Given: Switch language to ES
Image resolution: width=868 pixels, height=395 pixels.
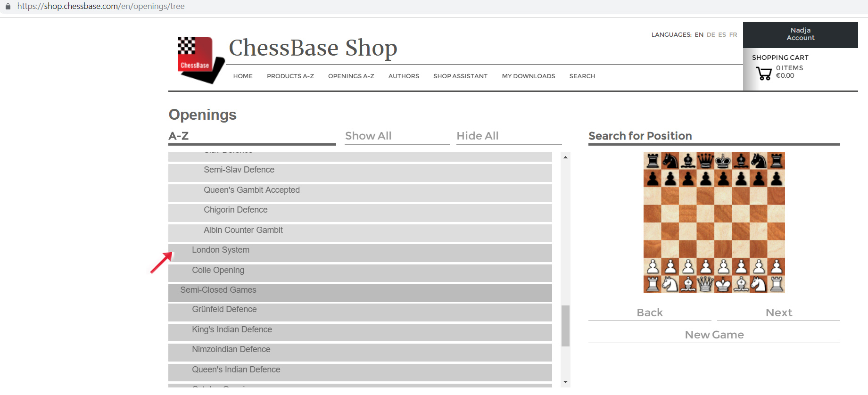Looking at the screenshot, I should pos(722,35).
